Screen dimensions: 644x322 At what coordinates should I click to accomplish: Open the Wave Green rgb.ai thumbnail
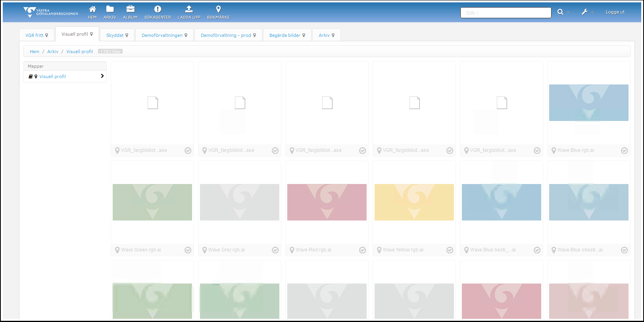pyautogui.click(x=152, y=202)
